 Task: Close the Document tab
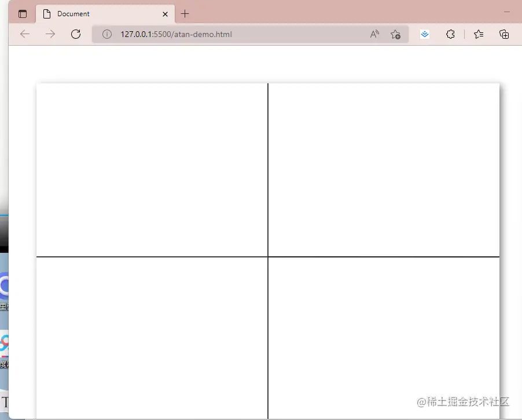coord(165,14)
